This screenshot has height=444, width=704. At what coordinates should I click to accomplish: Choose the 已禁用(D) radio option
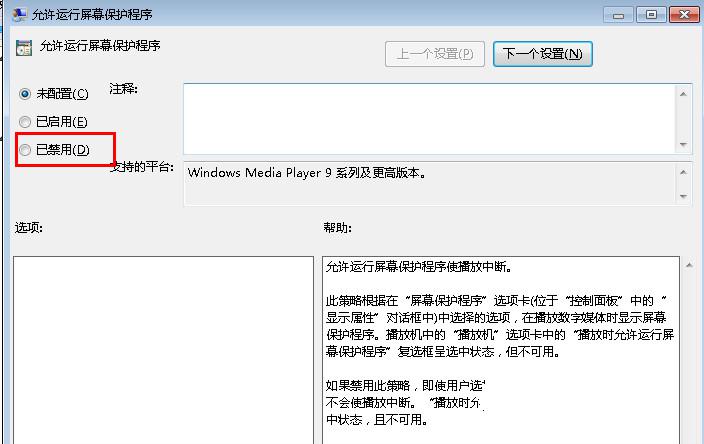(x=25, y=150)
